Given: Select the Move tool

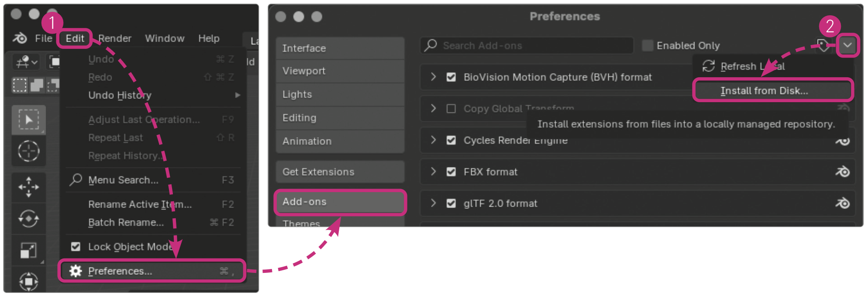Looking at the screenshot, I should 29,187.
